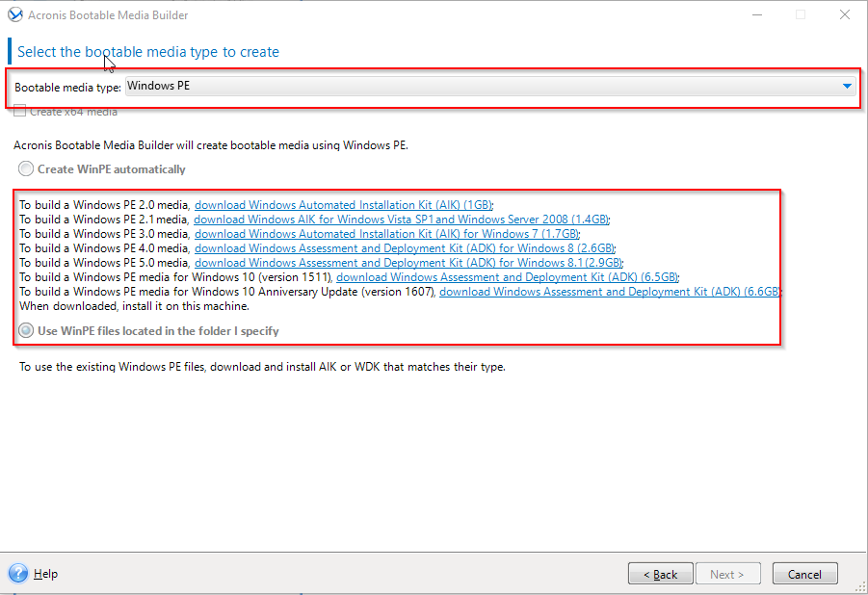Screen dimensions: 868x595
Task: Click 'Select the bootable media type to create' heading
Action: pyautogui.click(x=148, y=51)
